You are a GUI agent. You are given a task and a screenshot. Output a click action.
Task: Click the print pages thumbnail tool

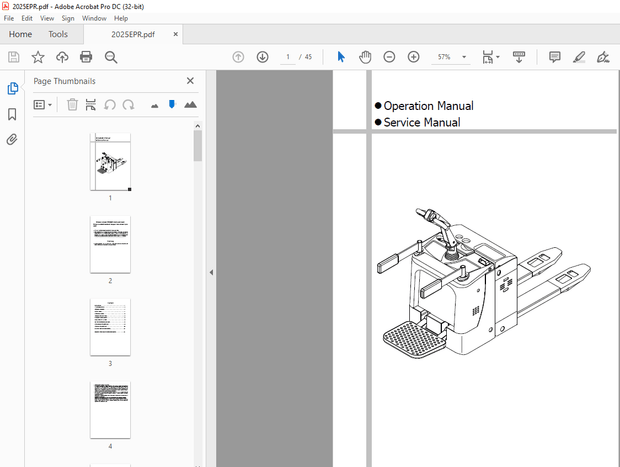(91, 104)
